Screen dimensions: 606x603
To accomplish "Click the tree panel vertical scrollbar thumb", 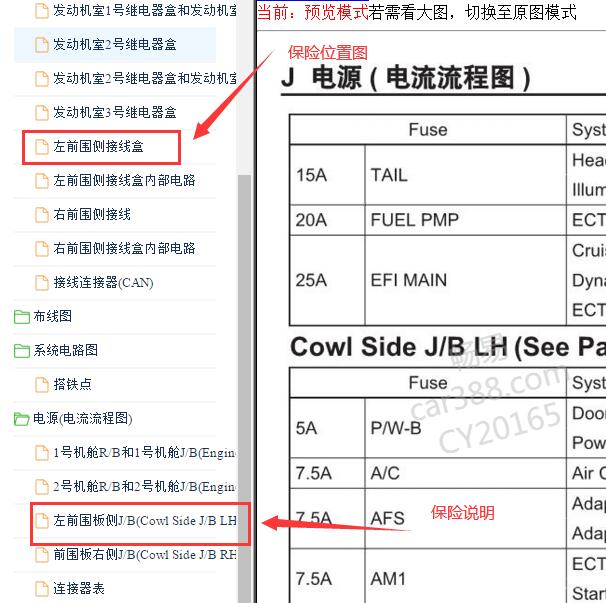I will click(x=244, y=389).
